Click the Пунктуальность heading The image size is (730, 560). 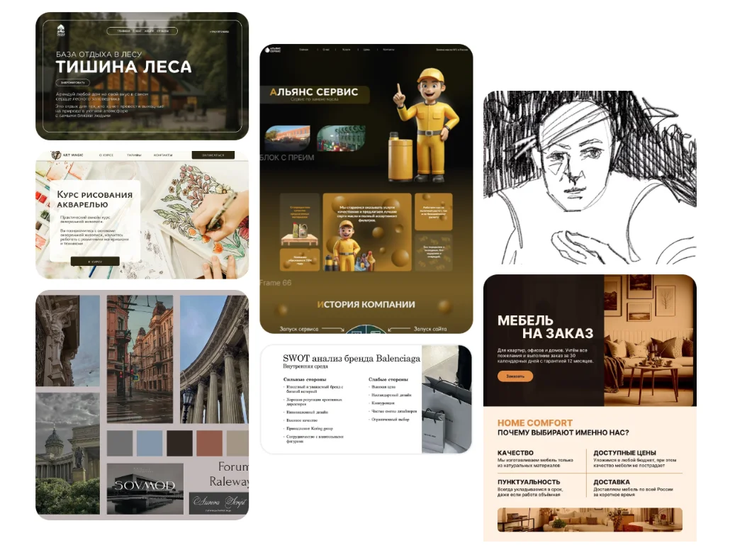point(529,482)
